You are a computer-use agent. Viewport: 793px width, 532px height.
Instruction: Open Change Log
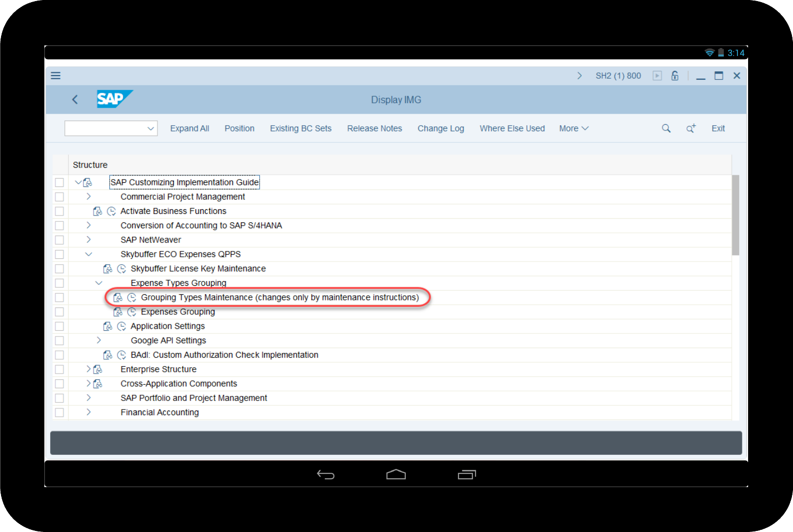[441, 128]
